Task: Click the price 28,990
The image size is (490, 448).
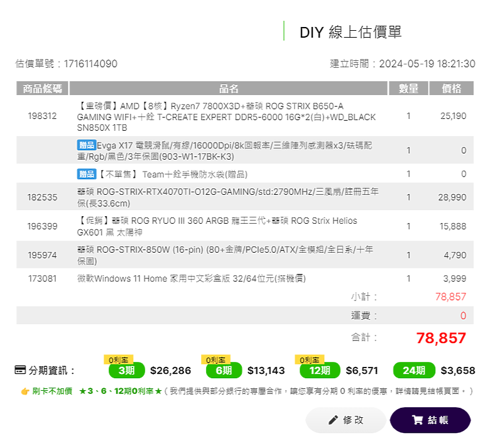Action: pyautogui.click(x=452, y=197)
